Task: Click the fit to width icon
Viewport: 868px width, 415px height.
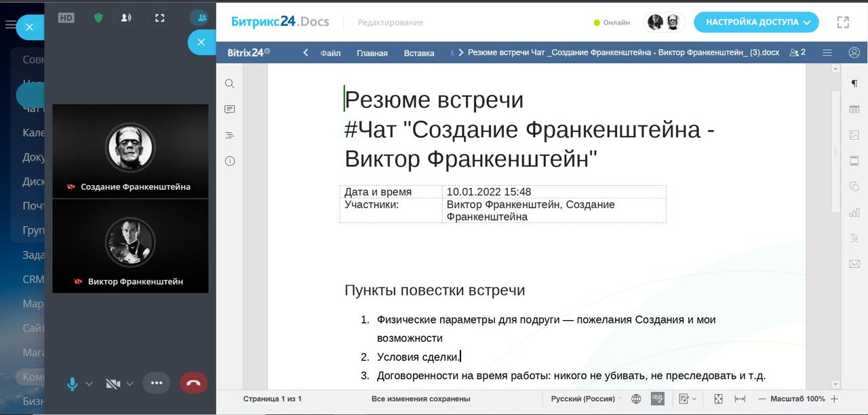Action: (740, 399)
